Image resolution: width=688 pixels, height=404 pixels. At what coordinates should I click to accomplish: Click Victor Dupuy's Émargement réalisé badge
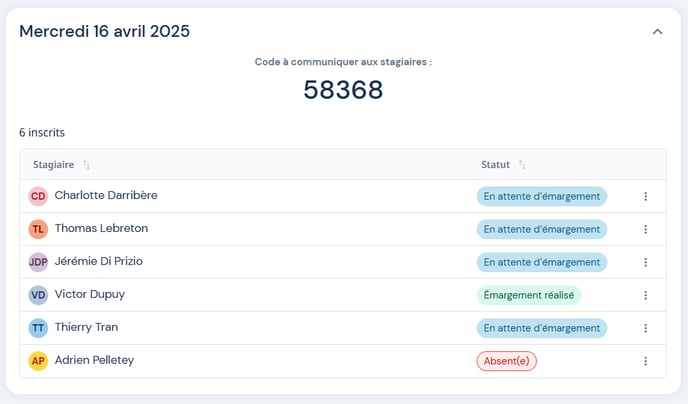pyautogui.click(x=529, y=295)
